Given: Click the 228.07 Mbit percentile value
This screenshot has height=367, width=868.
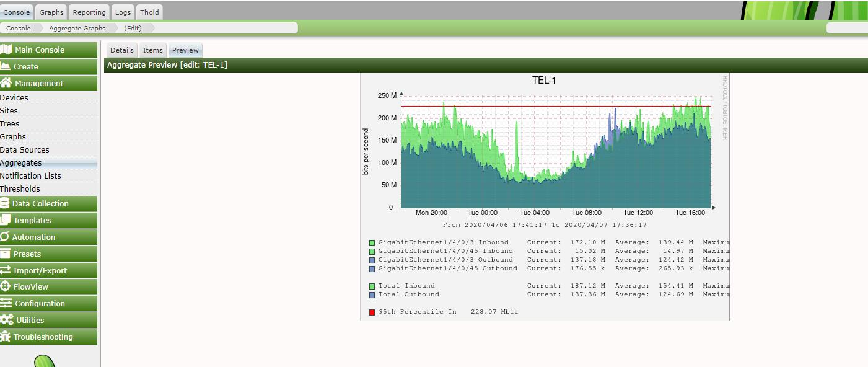Looking at the screenshot, I should (494, 312).
